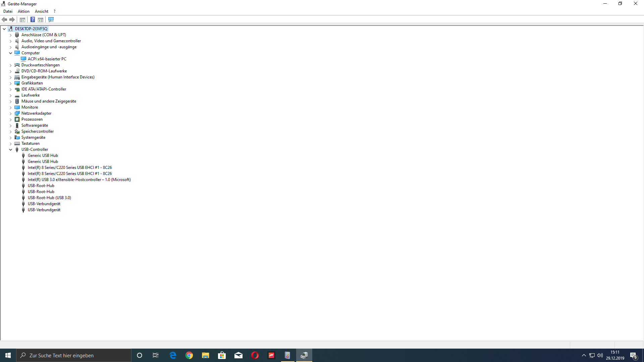Open Google Chrome from the taskbar
This screenshot has height=362, width=644.
tap(189, 355)
